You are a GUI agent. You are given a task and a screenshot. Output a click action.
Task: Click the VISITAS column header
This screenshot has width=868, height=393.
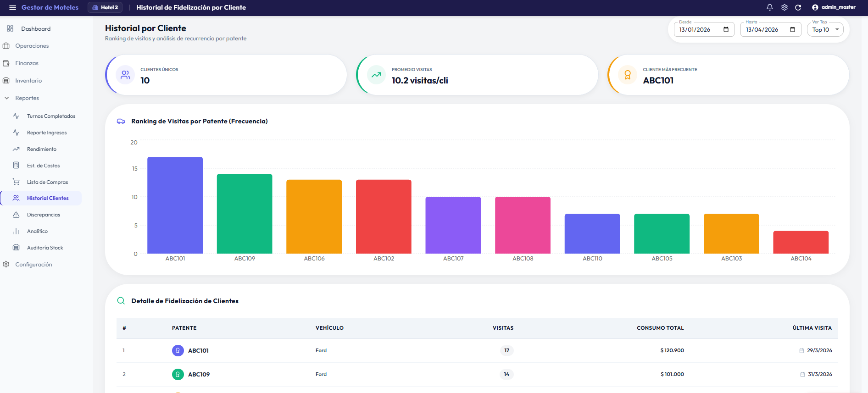[x=503, y=328]
